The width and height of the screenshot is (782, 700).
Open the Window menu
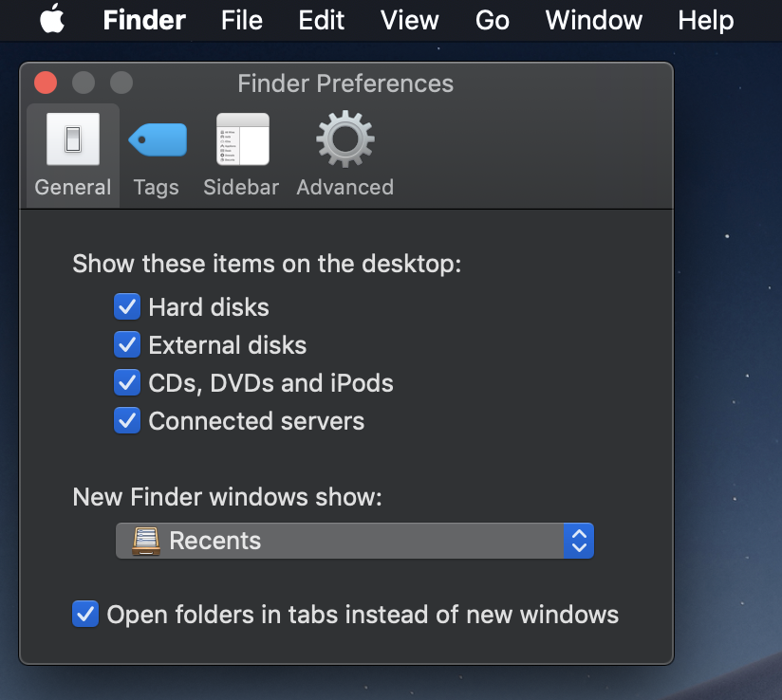pos(593,21)
